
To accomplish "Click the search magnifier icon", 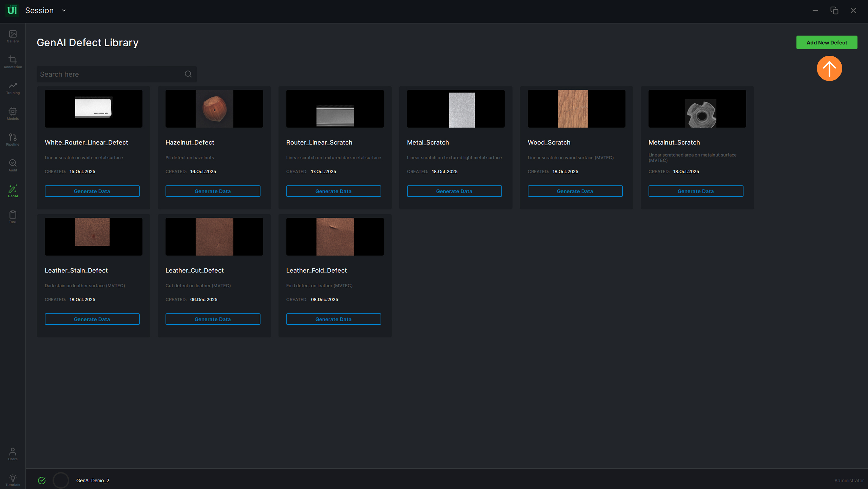I will 188,74.
